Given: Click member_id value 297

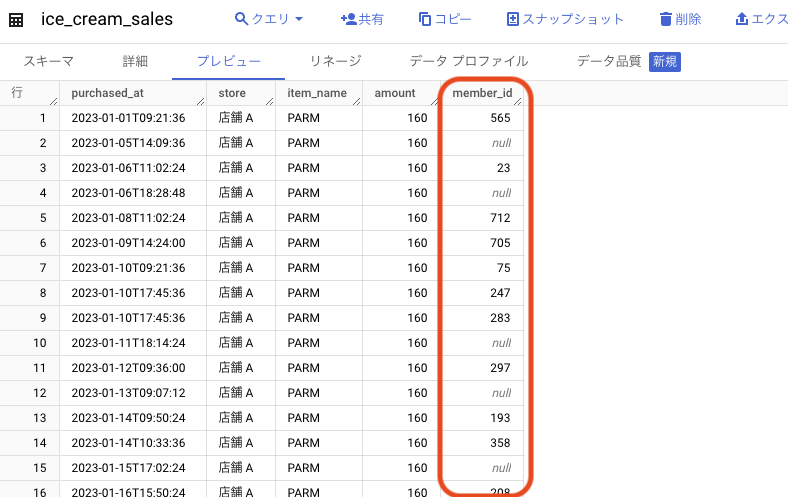Looking at the screenshot, I should [x=500, y=368].
